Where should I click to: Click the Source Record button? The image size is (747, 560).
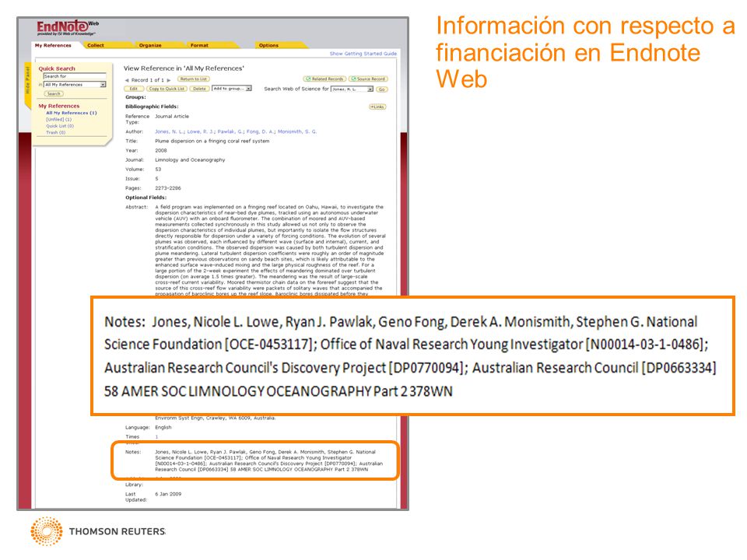pos(368,79)
